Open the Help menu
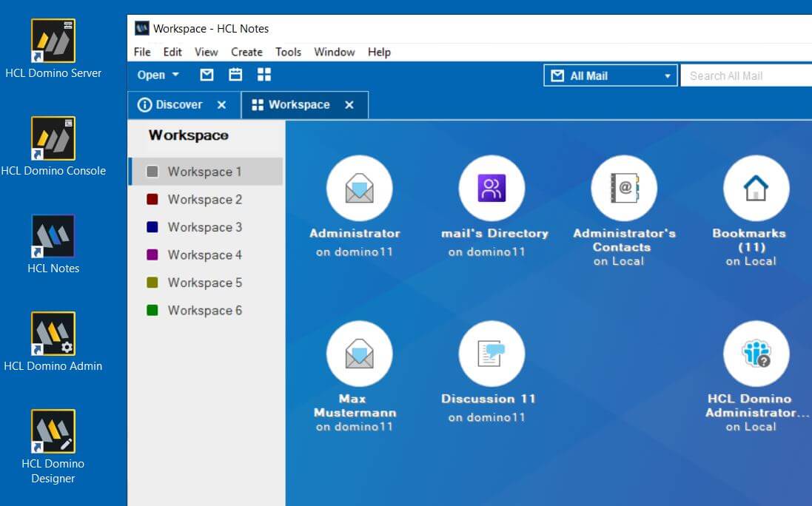The width and height of the screenshot is (812, 506). (x=379, y=53)
